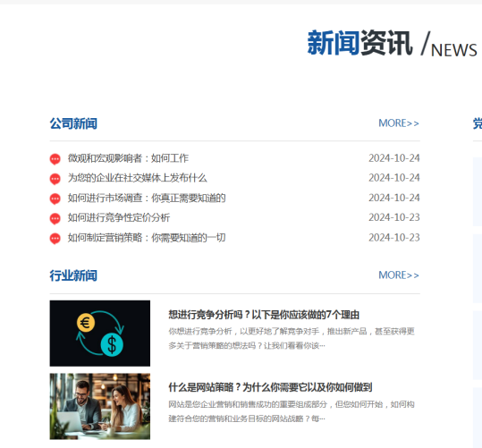This screenshot has width=482, height=448.
Task: Open currency exchange euro-dollar thumbnail
Action: (x=100, y=334)
